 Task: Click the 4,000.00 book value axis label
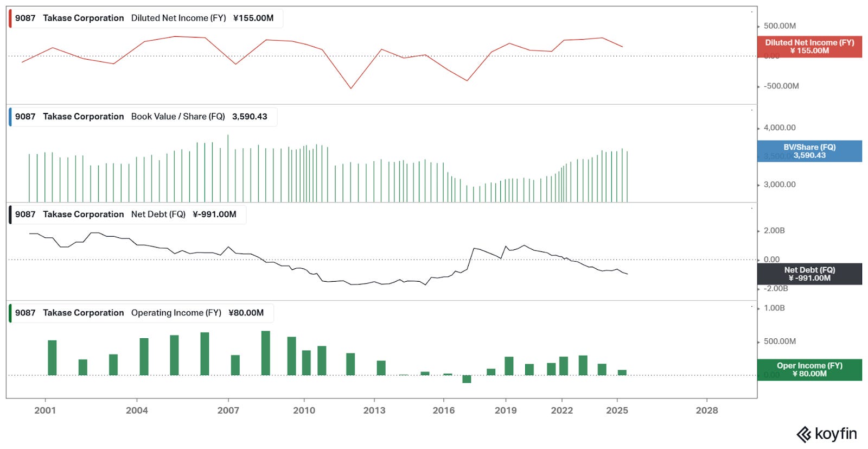point(780,128)
